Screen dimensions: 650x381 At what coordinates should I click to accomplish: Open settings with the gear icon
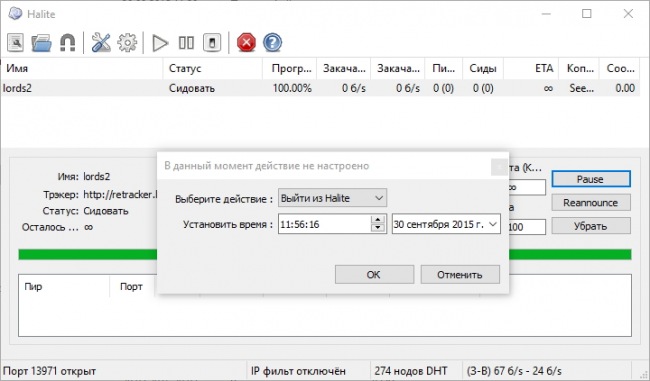pos(127,42)
